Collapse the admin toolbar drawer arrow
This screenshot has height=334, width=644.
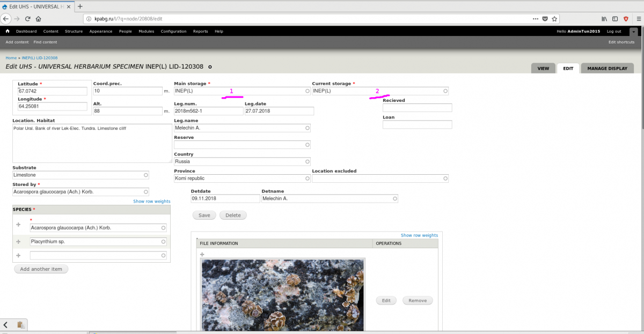pos(634,31)
